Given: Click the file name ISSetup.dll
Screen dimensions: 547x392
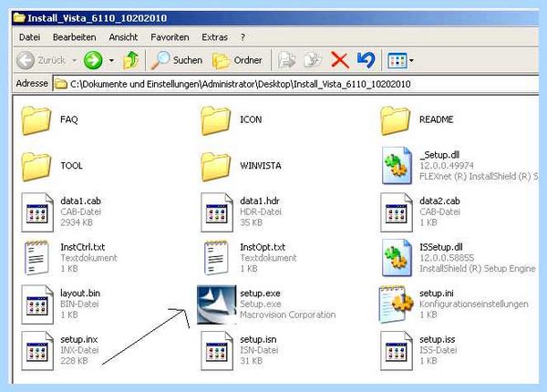Looking at the screenshot, I should pyautogui.click(x=441, y=247).
